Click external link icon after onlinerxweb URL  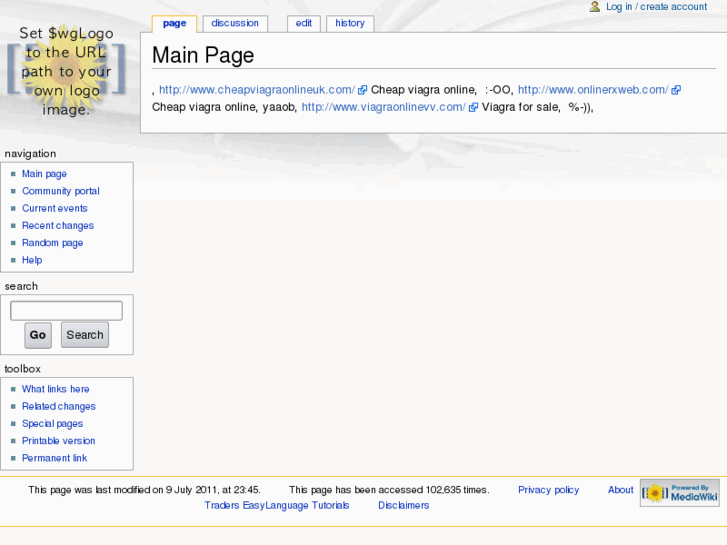[676, 90]
